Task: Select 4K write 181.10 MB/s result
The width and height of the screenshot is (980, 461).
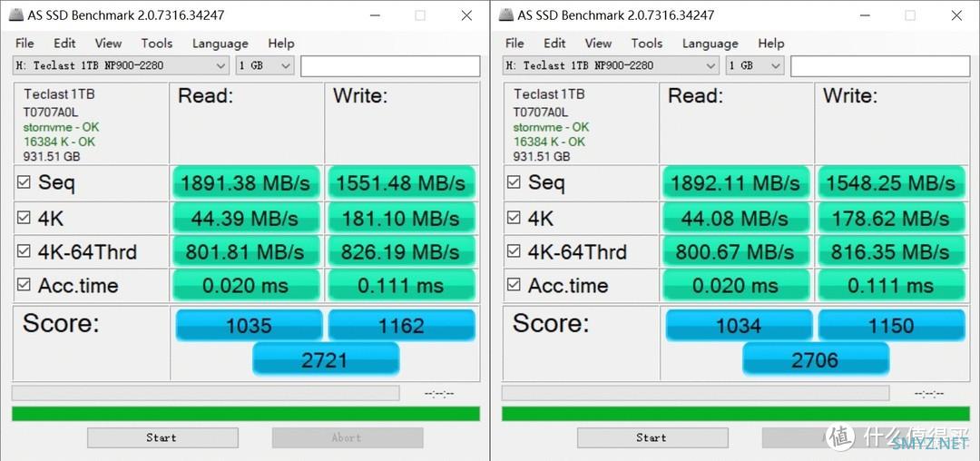Action: pos(401,218)
